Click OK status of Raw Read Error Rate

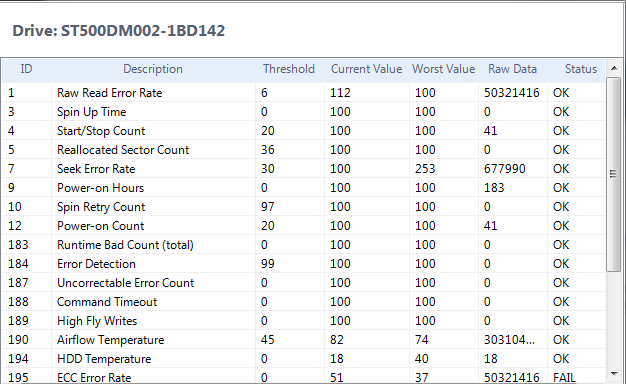point(561,93)
